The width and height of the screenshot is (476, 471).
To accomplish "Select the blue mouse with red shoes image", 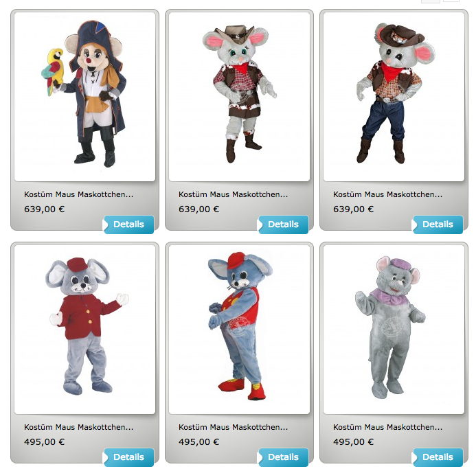I will (x=239, y=330).
